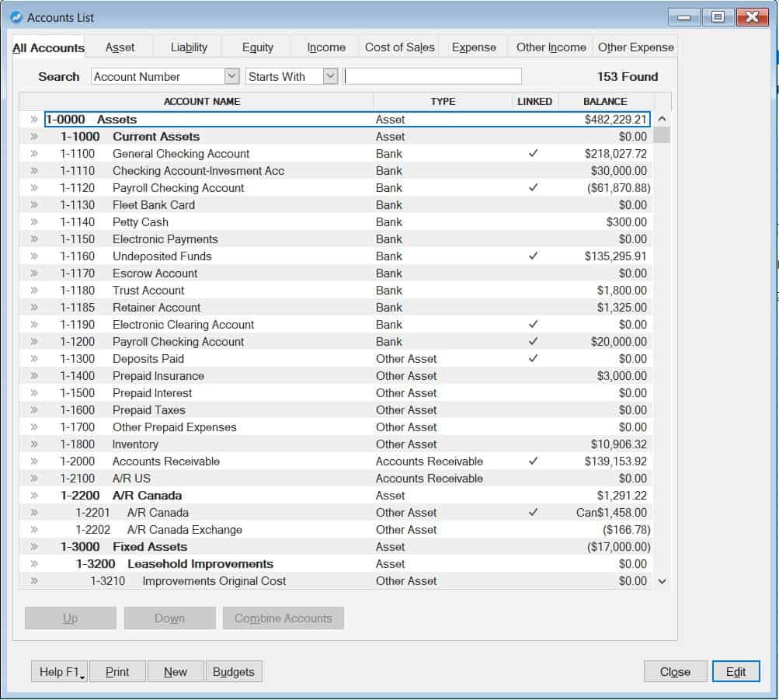This screenshot has height=700, width=779.
Task: Print the accounts list
Action: tap(117, 672)
